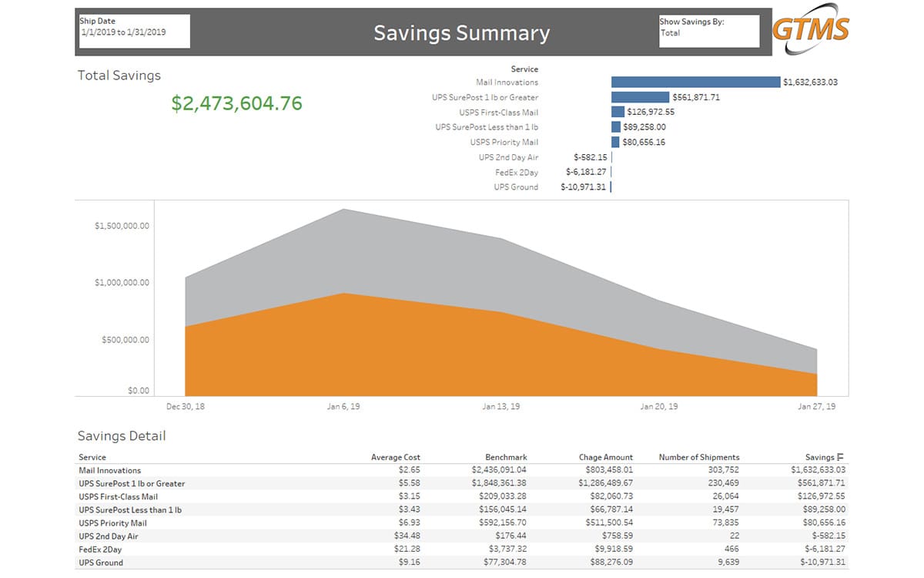924x578 pixels.
Task: Open the Show Savings By selector
Action: pos(709,32)
